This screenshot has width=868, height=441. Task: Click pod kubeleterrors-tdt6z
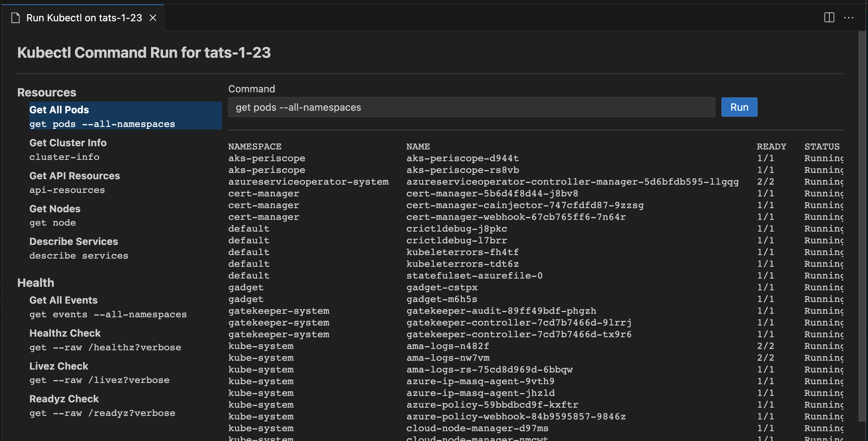pos(463,264)
